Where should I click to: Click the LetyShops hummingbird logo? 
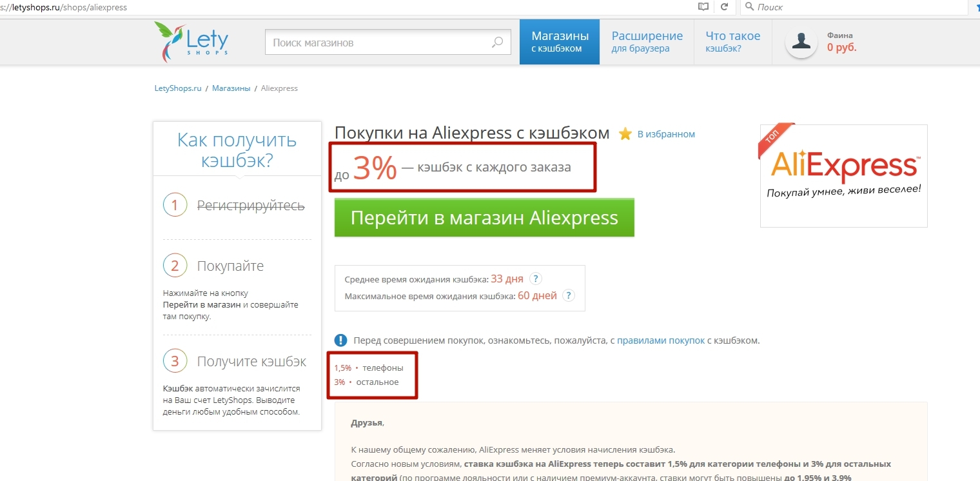191,42
